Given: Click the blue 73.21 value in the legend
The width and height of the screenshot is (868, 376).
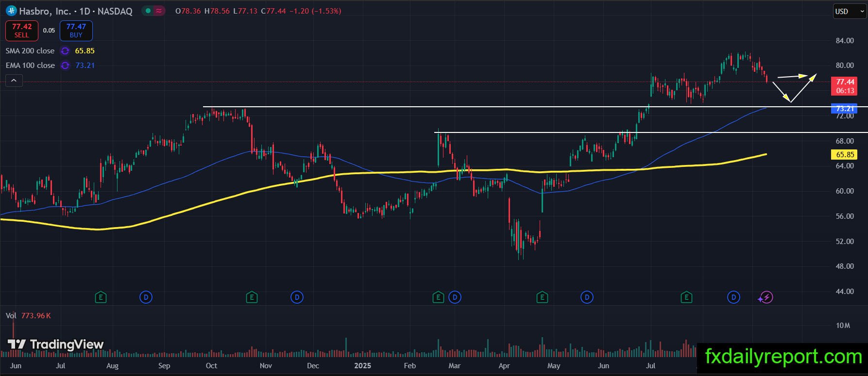Looking at the screenshot, I should click(x=85, y=65).
